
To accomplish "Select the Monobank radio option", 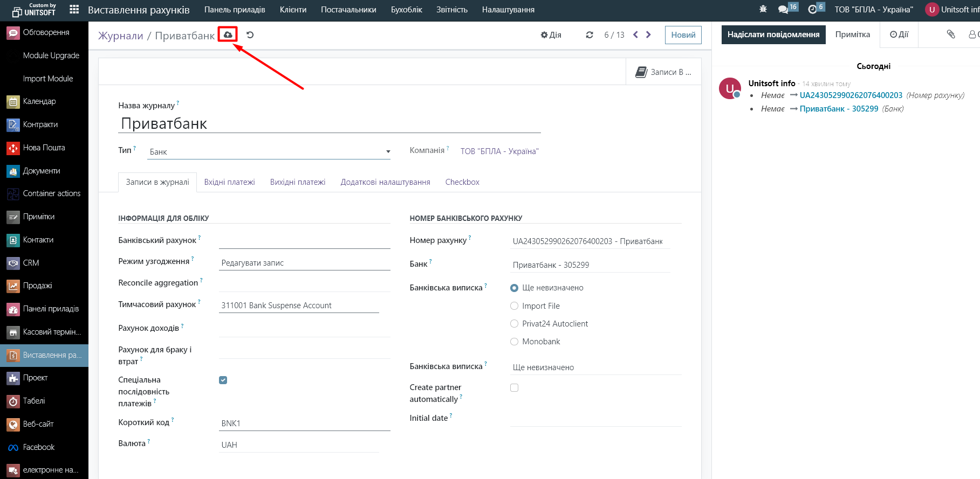I will pos(514,342).
